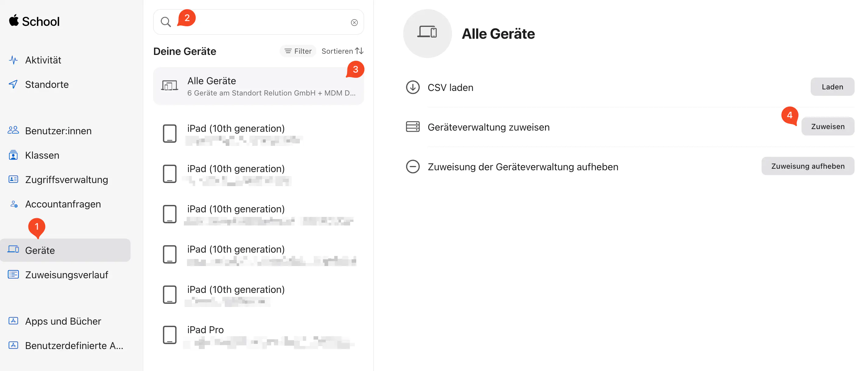Viewport: 868px width, 371px height.
Task: Click the Zugriffsverwaltung ID card icon
Action: [13, 179]
